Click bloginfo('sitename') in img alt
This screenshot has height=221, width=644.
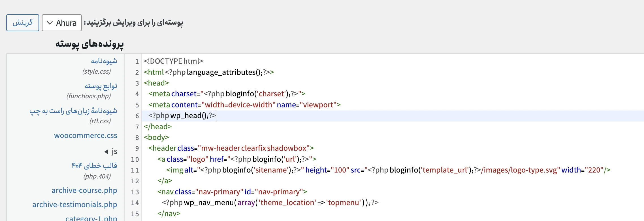point(258,170)
